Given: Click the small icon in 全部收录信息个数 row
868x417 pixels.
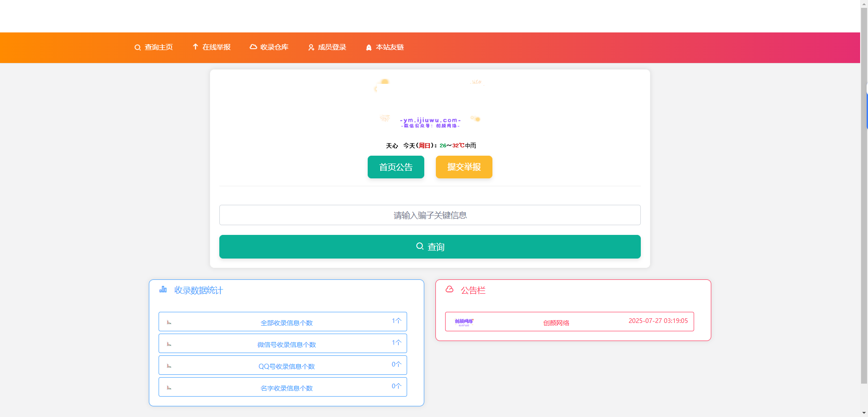Looking at the screenshot, I should coord(169,322).
